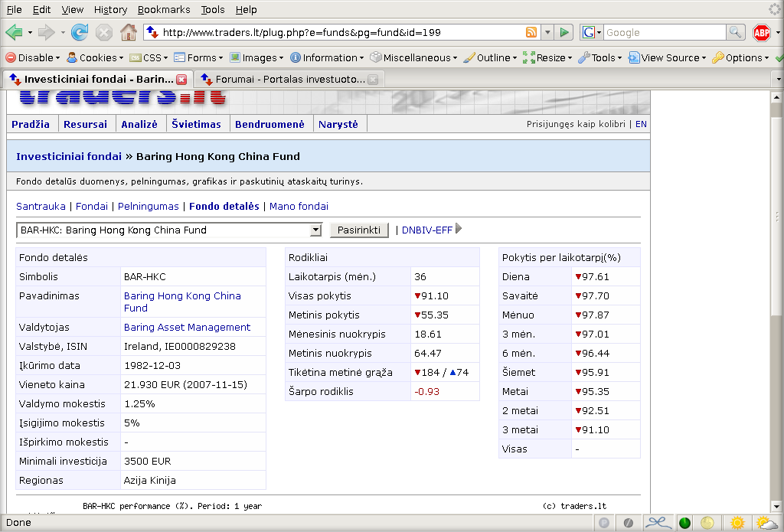Open the Back history dropdown arrow

point(30,33)
